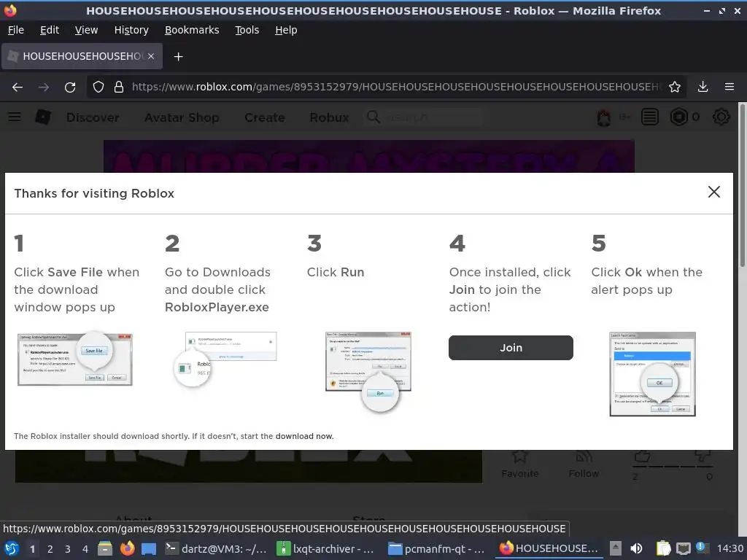This screenshot has width=747, height=560.
Task: Launch Firefox from the panel quicklaunch
Action: pos(127,548)
